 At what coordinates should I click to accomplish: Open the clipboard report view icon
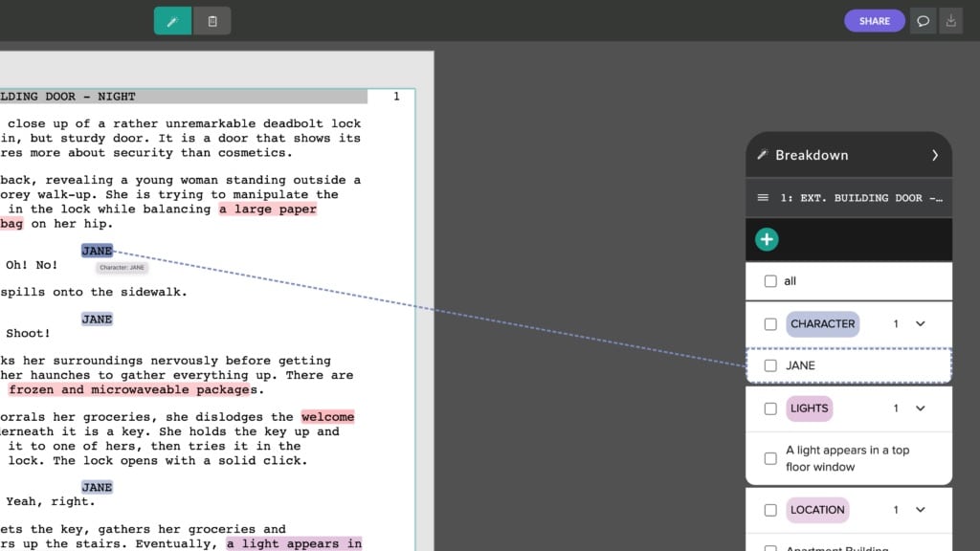coord(212,21)
